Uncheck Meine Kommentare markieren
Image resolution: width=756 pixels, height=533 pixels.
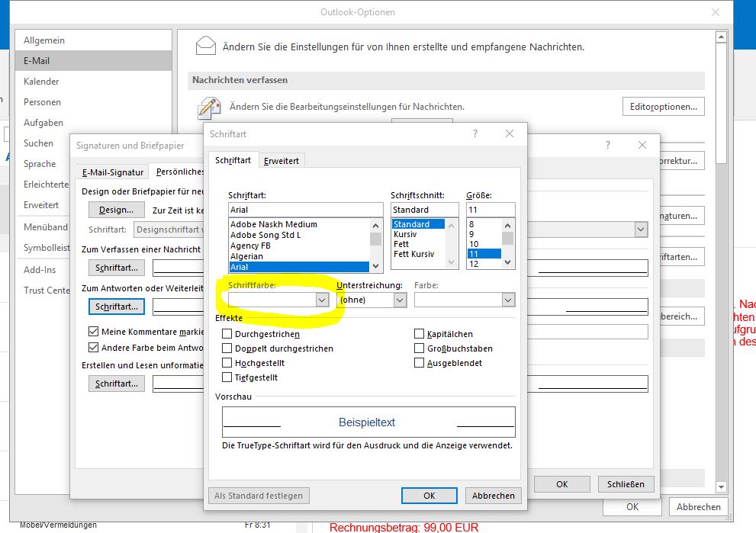[94, 332]
